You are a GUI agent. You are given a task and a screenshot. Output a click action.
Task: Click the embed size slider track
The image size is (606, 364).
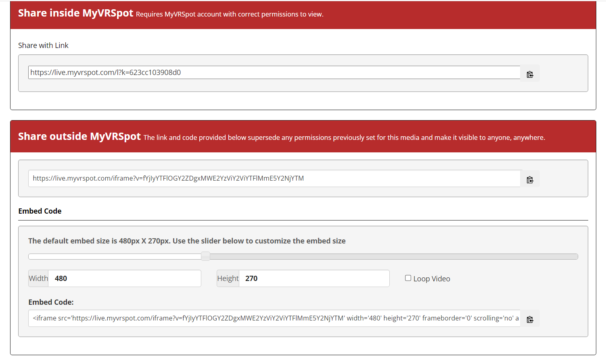[303, 256]
